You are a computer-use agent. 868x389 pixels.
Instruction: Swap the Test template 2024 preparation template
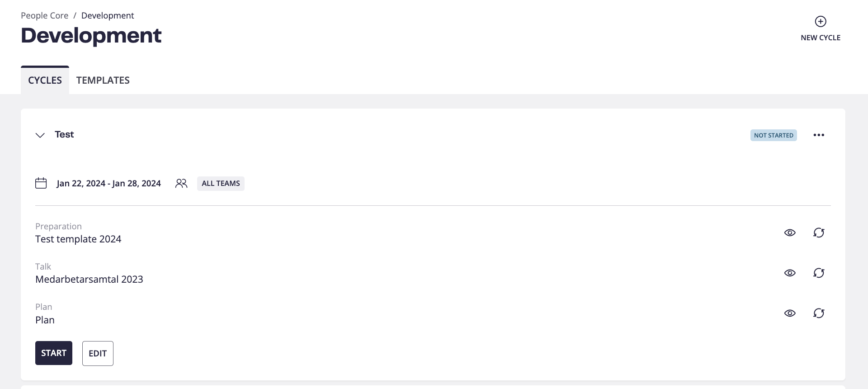click(x=819, y=232)
